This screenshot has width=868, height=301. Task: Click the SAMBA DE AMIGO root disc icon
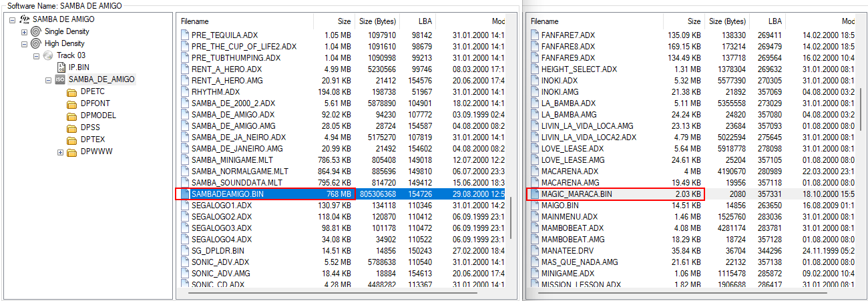(x=25, y=19)
